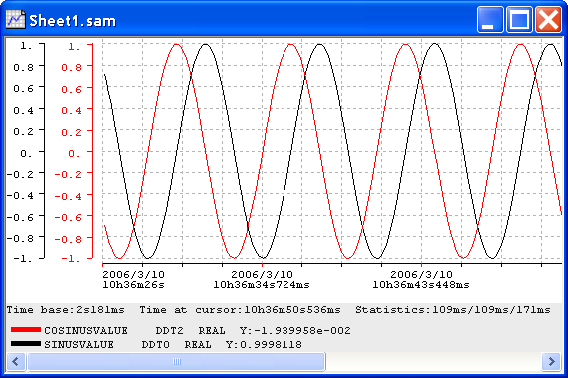Click the Sheet1.sam chart icon in title bar

(x=16, y=20)
